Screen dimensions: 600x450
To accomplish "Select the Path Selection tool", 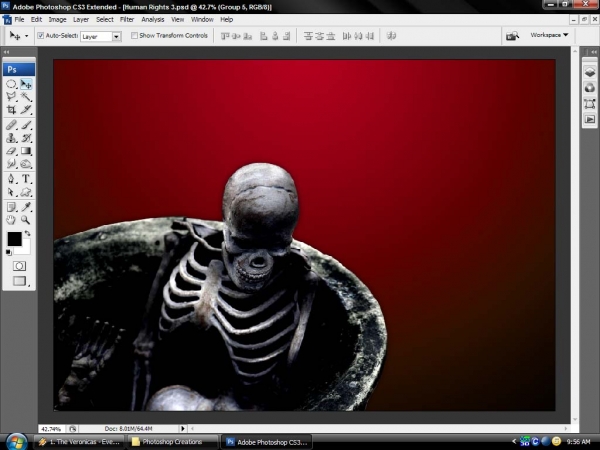I will tap(11, 192).
